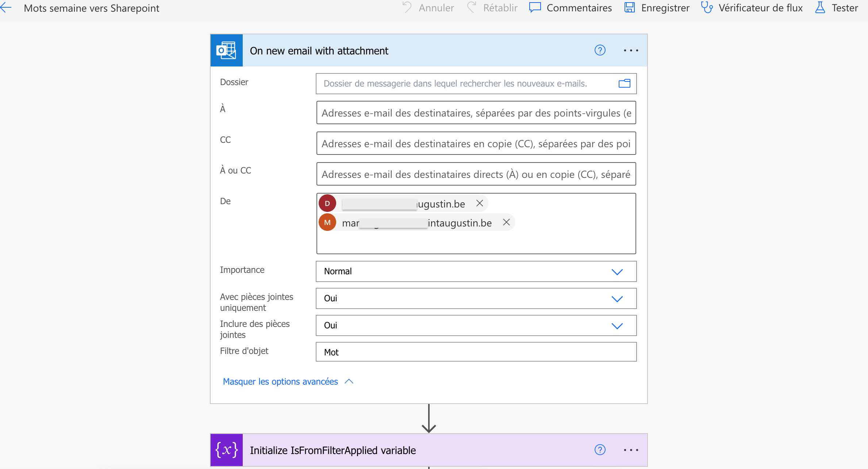Open help for the email trigger
The image size is (868, 469).
(600, 50)
